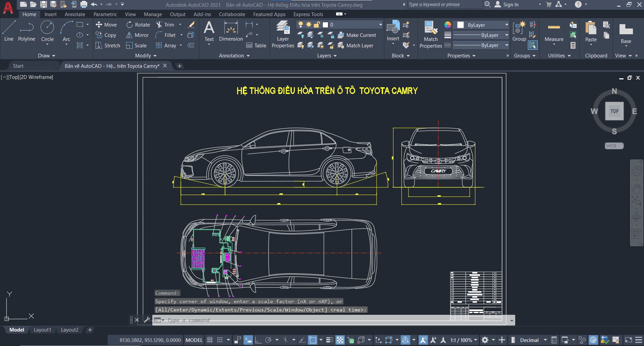Viewport: 644px width, 346px height.
Task: Switch to the Parametric ribbon tab
Action: point(105,14)
